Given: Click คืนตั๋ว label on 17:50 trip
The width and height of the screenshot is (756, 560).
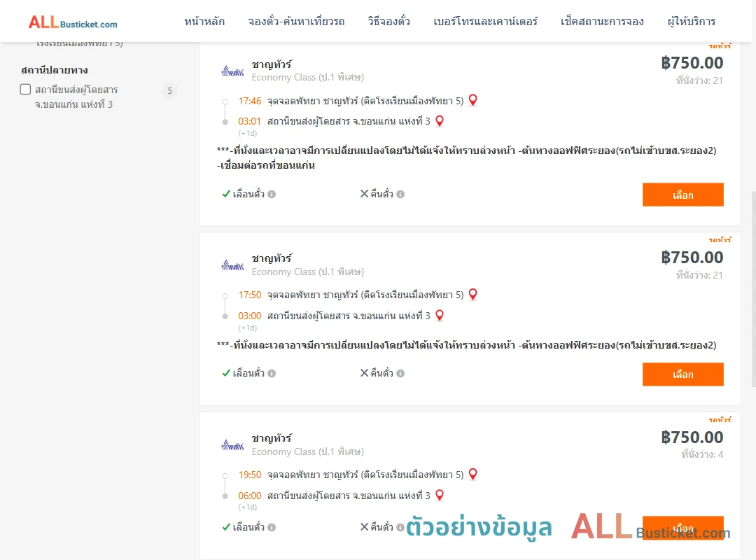Looking at the screenshot, I should coord(382,373).
